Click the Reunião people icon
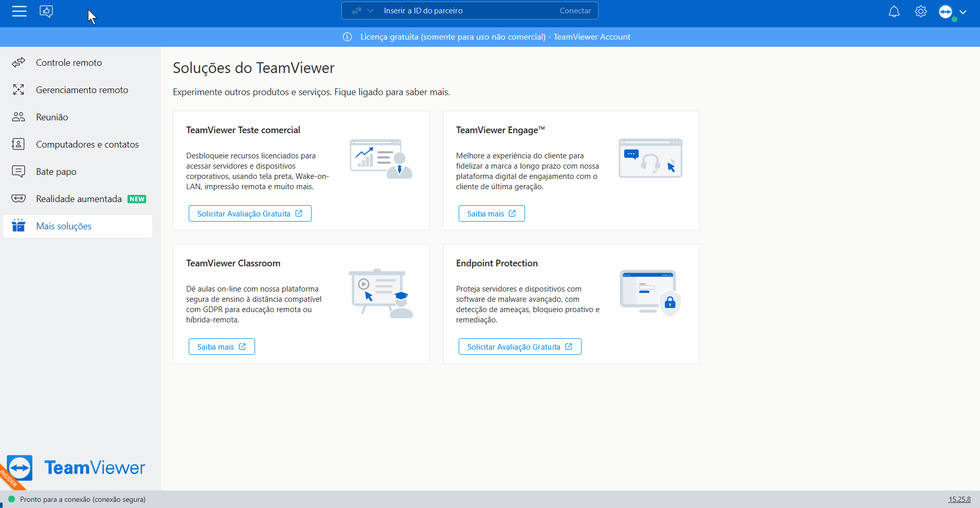Image resolution: width=980 pixels, height=508 pixels. tap(19, 117)
